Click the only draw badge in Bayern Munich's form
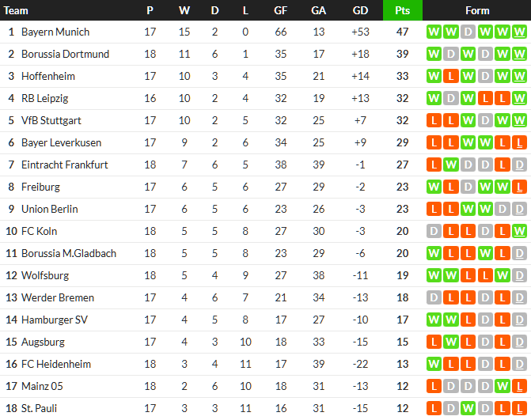 [x=468, y=32]
